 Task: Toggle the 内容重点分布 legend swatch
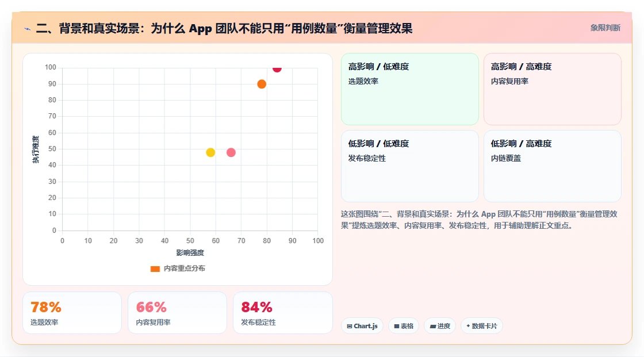pyautogui.click(x=155, y=268)
